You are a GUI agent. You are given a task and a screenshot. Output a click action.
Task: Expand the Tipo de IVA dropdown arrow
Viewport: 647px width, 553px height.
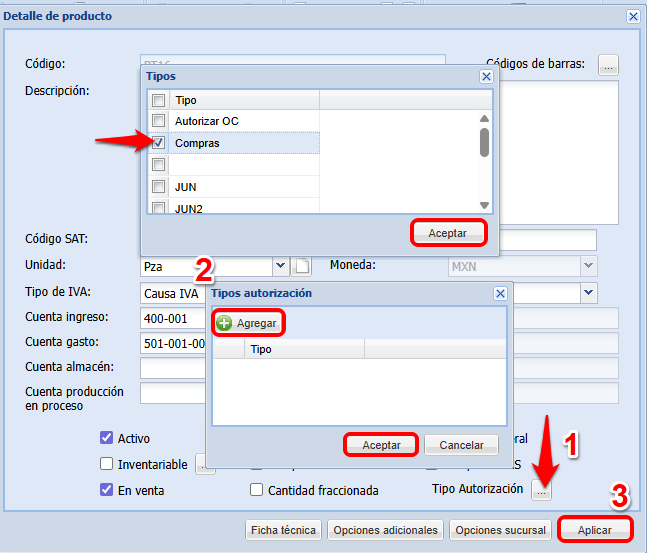coord(589,293)
